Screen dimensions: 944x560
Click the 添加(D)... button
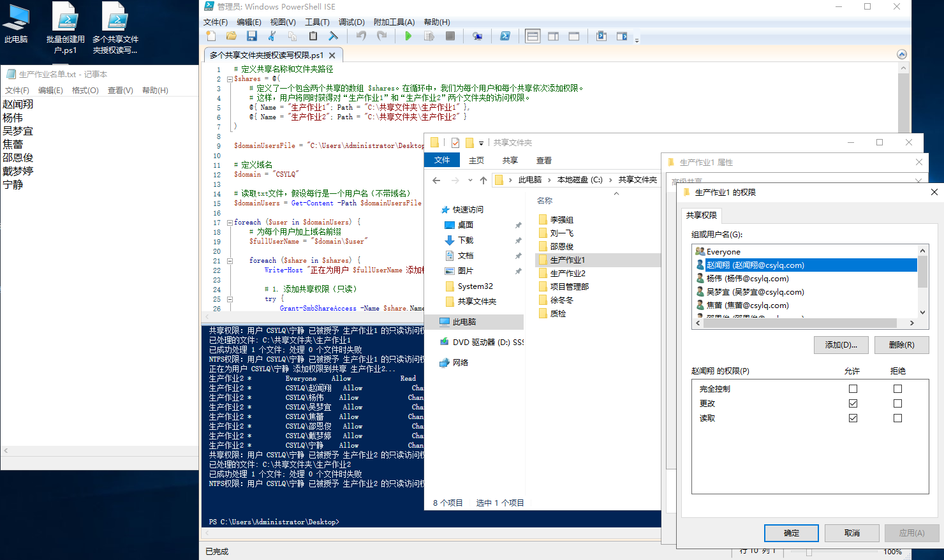(841, 344)
